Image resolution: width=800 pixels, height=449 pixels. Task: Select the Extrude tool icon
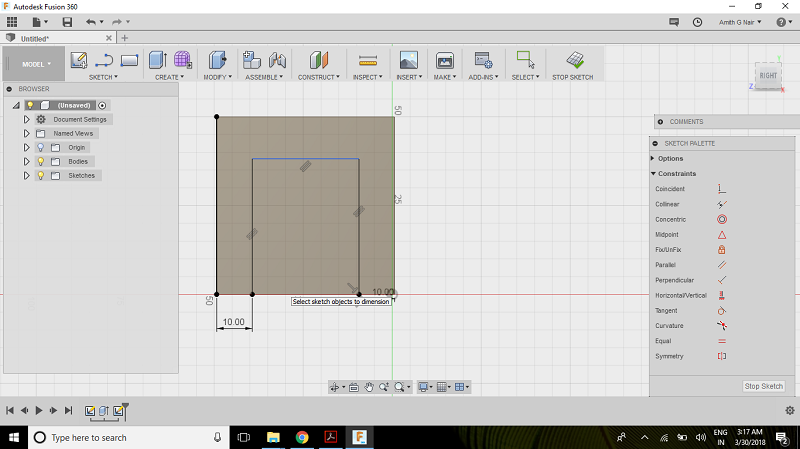pyautogui.click(x=158, y=60)
